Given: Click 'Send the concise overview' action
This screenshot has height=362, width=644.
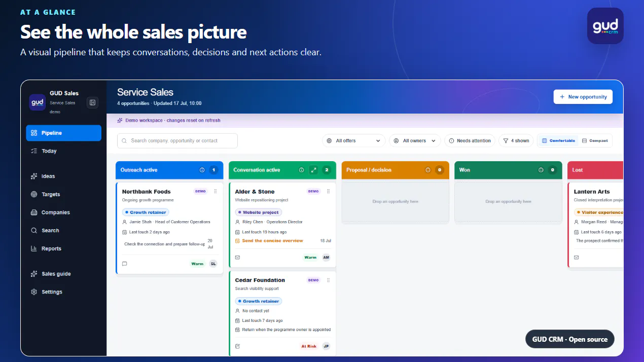Looking at the screenshot, I should [x=272, y=241].
